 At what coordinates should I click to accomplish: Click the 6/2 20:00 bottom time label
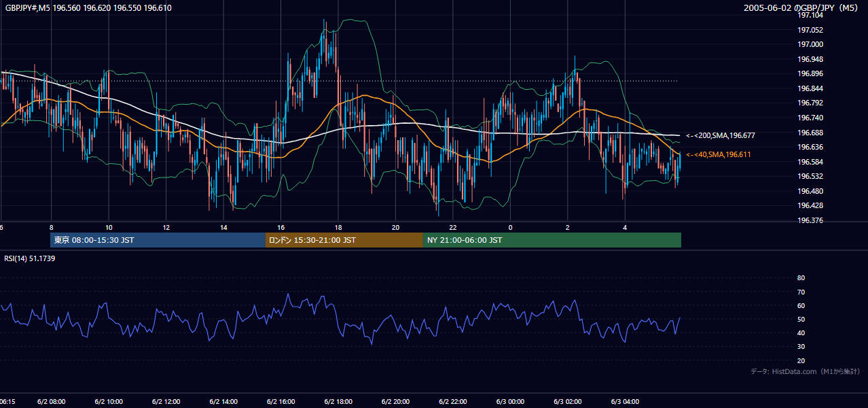(x=395, y=402)
